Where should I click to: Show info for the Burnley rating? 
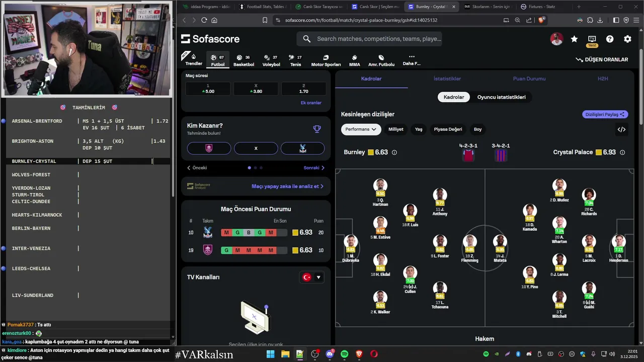[394, 152]
